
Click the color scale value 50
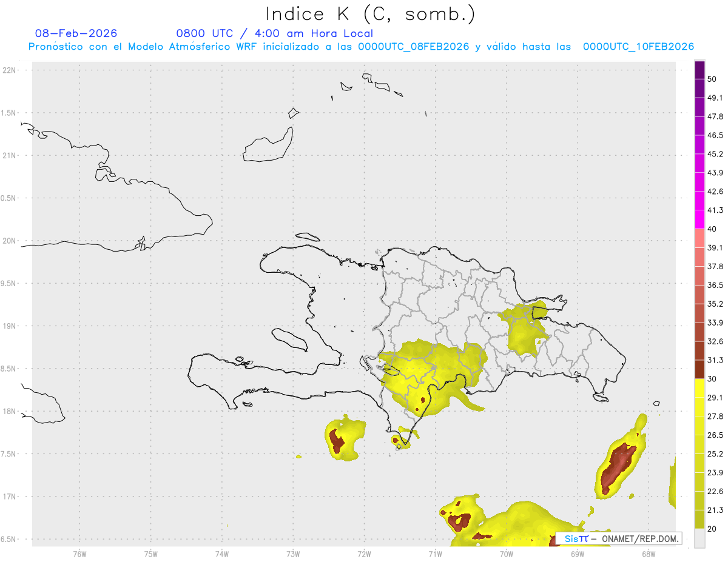(x=712, y=79)
